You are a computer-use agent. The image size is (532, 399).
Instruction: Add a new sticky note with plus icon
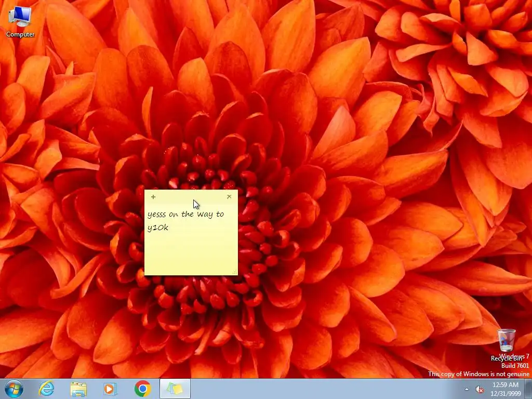[x=153, y=197]
